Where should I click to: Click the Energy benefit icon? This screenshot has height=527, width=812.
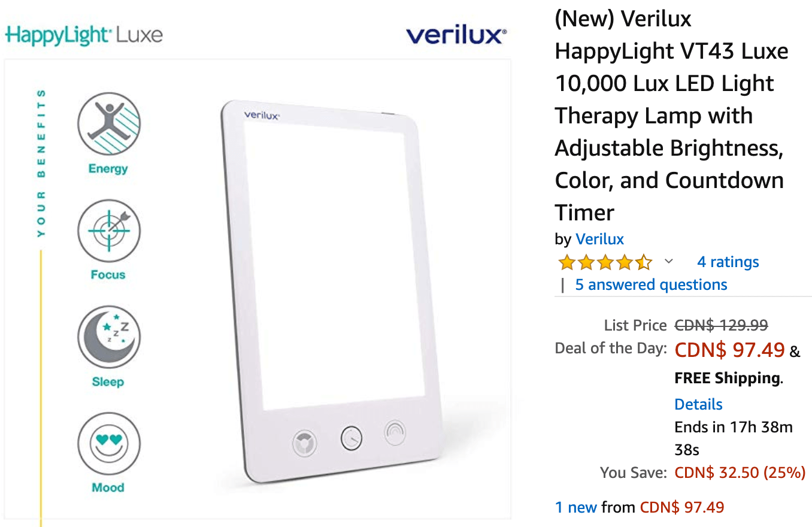[x=108, y=124]
